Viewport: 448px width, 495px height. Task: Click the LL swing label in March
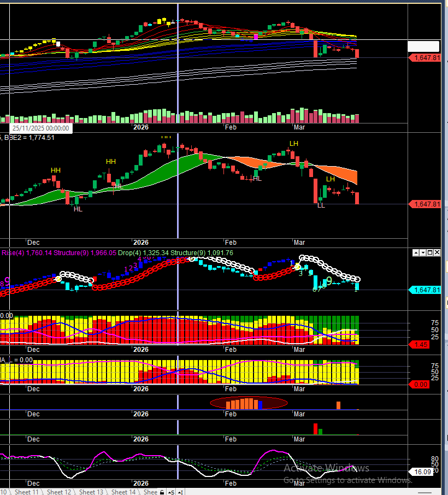pos(321,205)
